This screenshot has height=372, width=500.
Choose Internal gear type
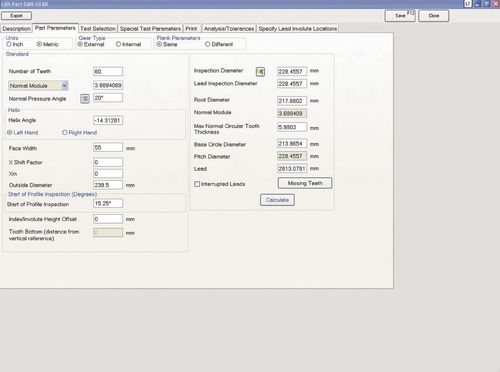pyautogui.click(x=118, y=44)
